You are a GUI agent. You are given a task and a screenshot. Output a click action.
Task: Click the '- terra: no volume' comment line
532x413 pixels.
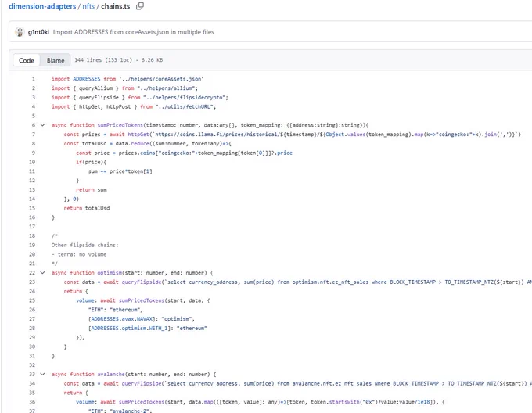tap(79, 254)
